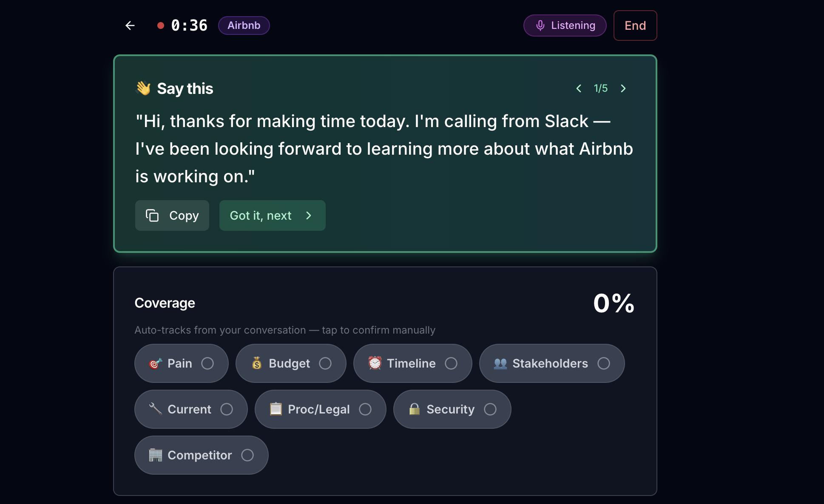Go to the previous prompt chevron
This screenshot has height=504, width=824.
[579, 88]
